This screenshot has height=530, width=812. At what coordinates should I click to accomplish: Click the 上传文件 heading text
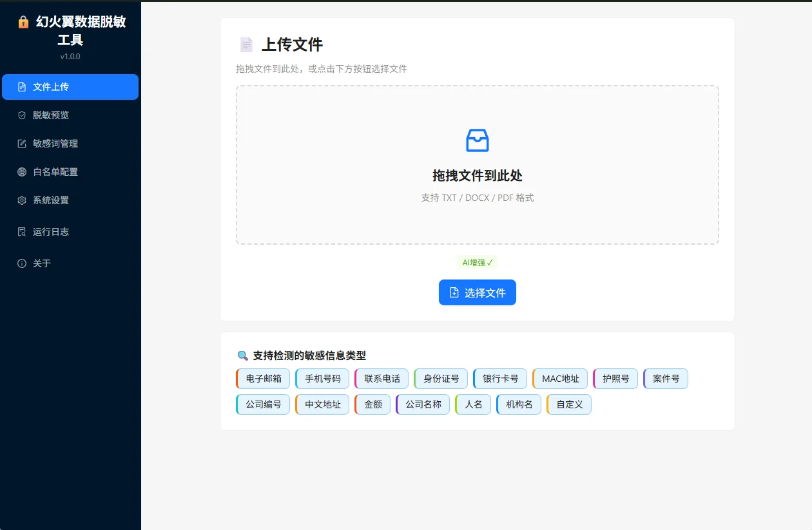pos(292,44)
